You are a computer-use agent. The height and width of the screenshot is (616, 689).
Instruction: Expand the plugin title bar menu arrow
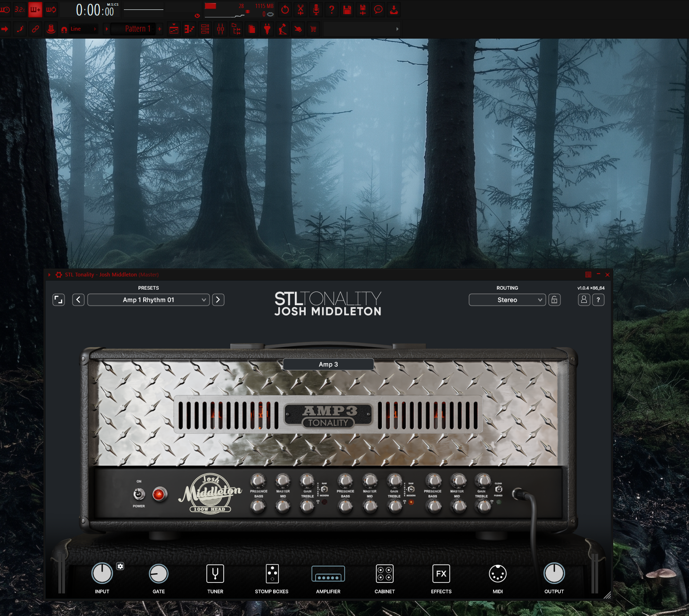pos(49,275)
